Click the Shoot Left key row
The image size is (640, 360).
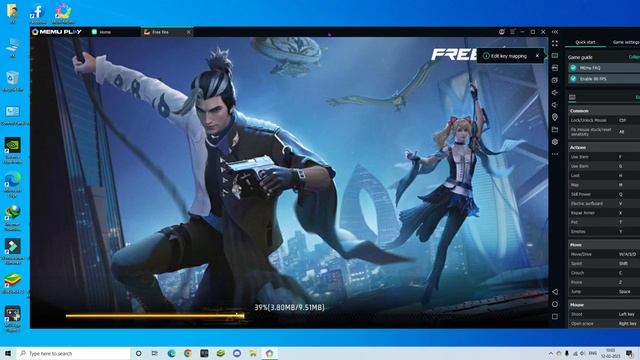pyautogui.click(x=604, y=314)
